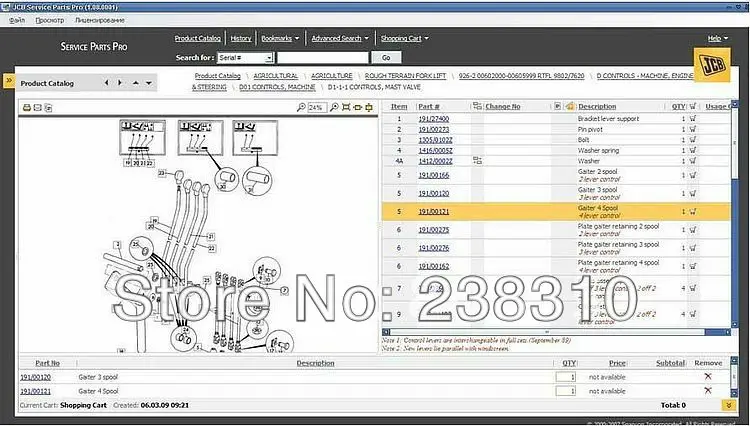Open part number 1305/0102Z link
The width and height of the screenshot is (750, 426).
pyautogui.click(x=435, y=140)
